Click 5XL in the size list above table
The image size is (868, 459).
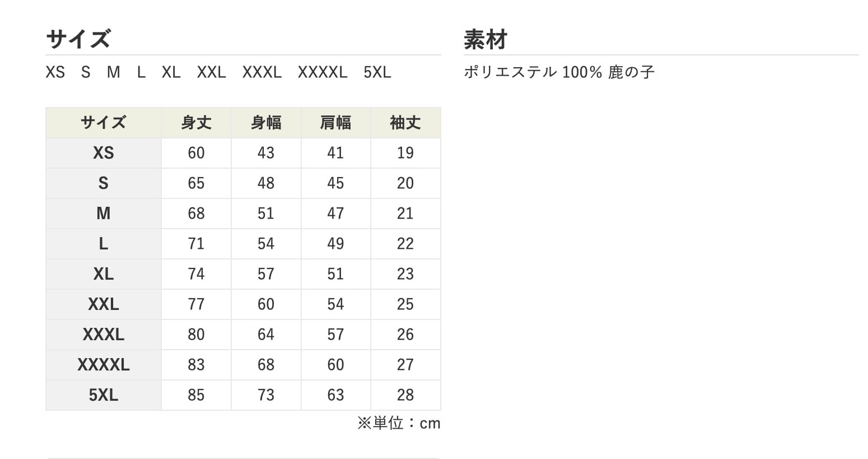tap(377, 72)
